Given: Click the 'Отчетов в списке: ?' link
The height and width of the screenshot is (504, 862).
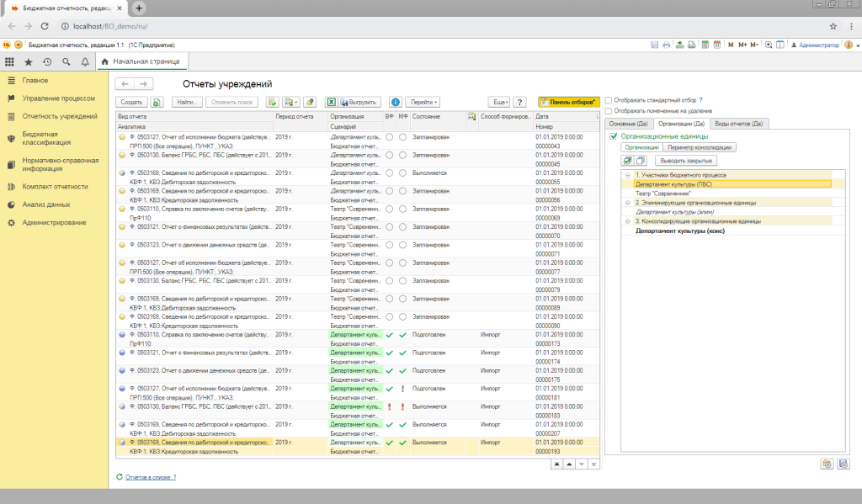Looking at the screenshot, I should [x=151, y=477].
